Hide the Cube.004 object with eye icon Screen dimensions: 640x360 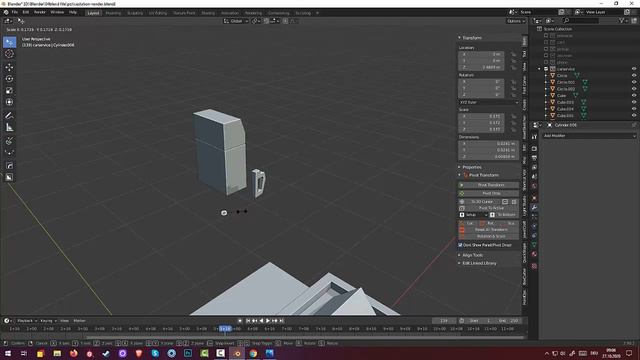pyautogui.click(x=634, y=109)
